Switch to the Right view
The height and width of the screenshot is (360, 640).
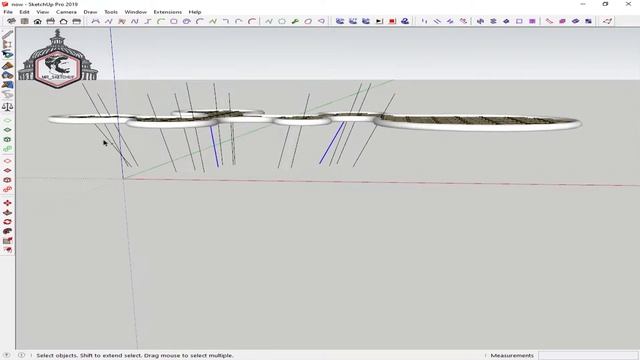[51, 21]
